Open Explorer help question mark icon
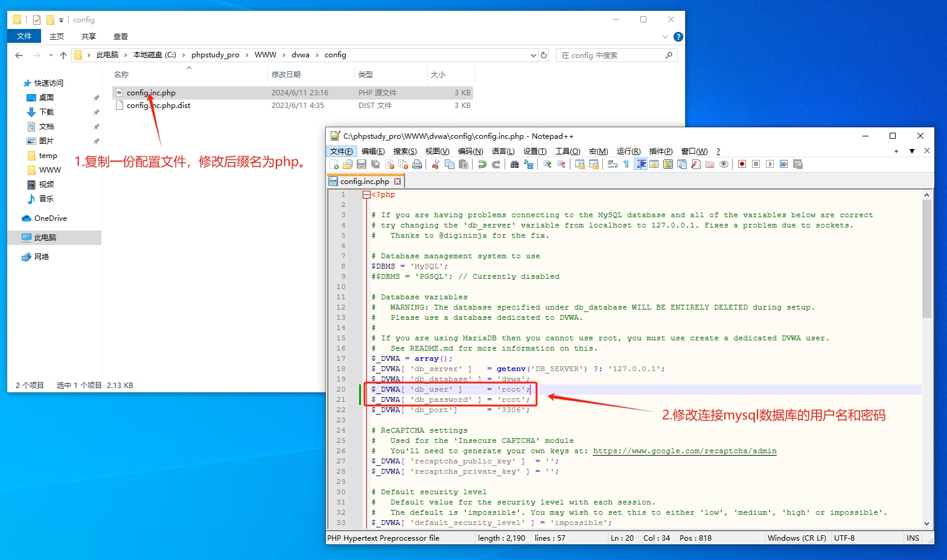The height and width of the screenshot is (560, 947). [x=678, y=37]
